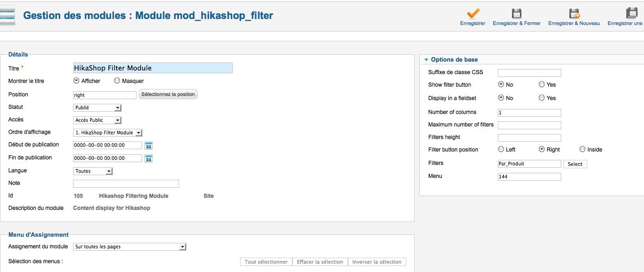
Task: Click the Enregistrer & Fermer disk icon
Action: point(517,13)
